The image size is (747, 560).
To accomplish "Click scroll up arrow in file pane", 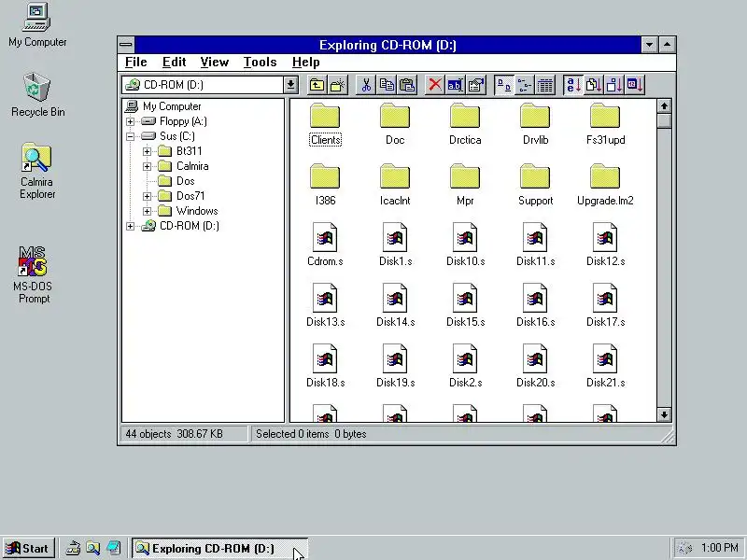I will click(x=664, y=106).
